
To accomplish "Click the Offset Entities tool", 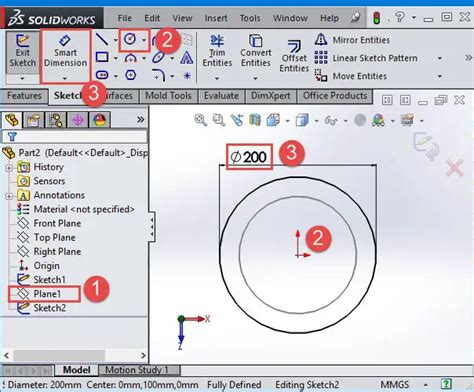I will [x=294, y=55].
